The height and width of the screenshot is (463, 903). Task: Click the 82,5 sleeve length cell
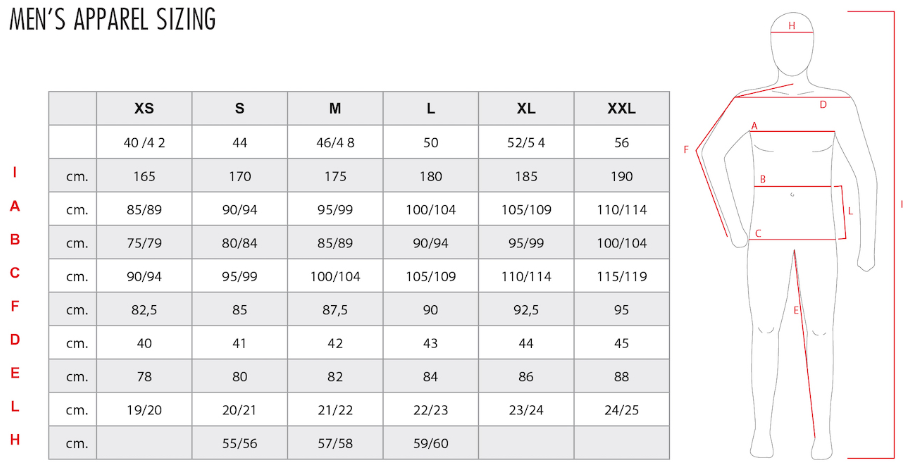click(144, 309)
